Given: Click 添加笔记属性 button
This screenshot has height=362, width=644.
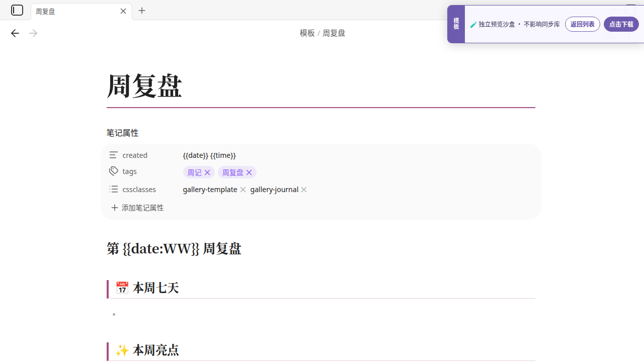Looking at the screenshot, I should 137,208.
